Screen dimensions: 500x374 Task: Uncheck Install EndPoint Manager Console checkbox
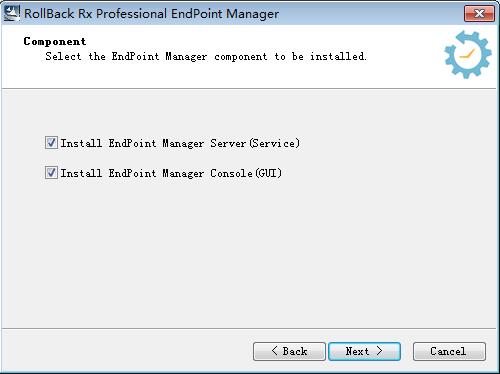click(x=51, y=173)
